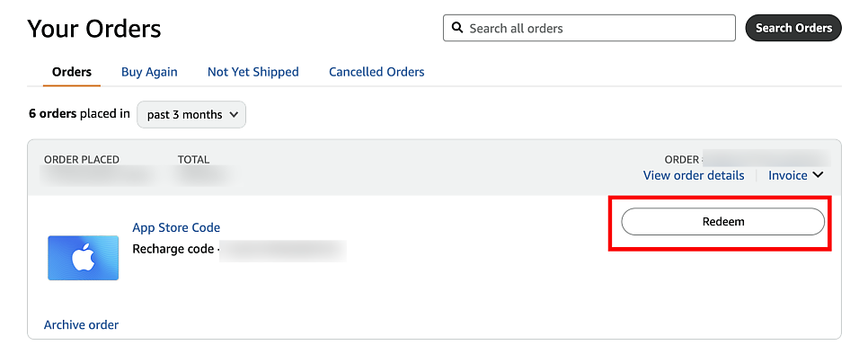This screenshot has height=345, width=868.
Task: Click the chevron in time filter dropdown
Action: pyautogui.click(x=234, y=115)
